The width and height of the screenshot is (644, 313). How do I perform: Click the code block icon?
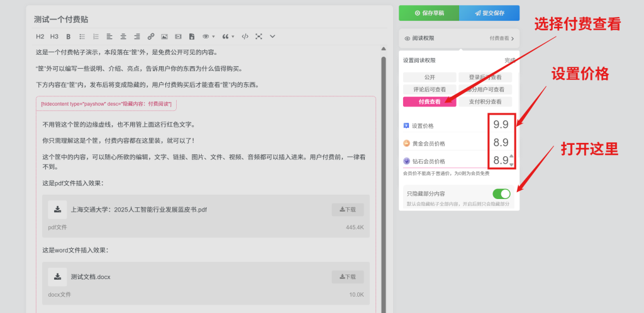[x=245, y=37]
